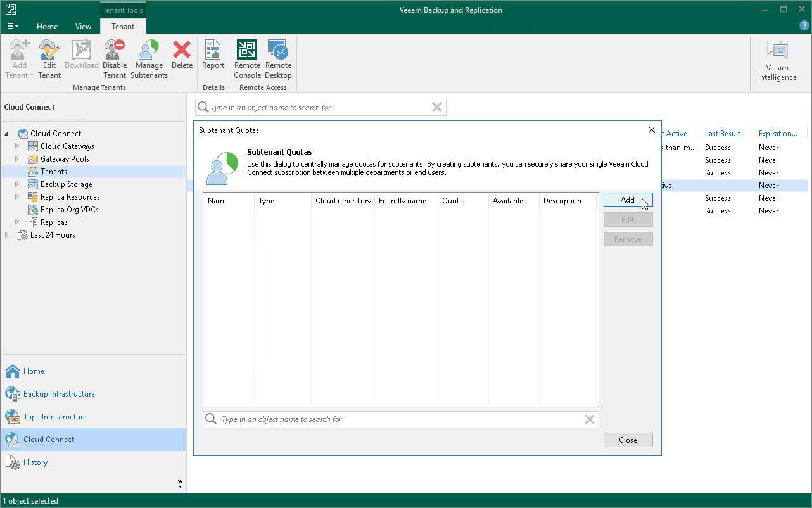Click the main object search field
The height and width of the screenshot is (508, 812).
tap(320, 108)
